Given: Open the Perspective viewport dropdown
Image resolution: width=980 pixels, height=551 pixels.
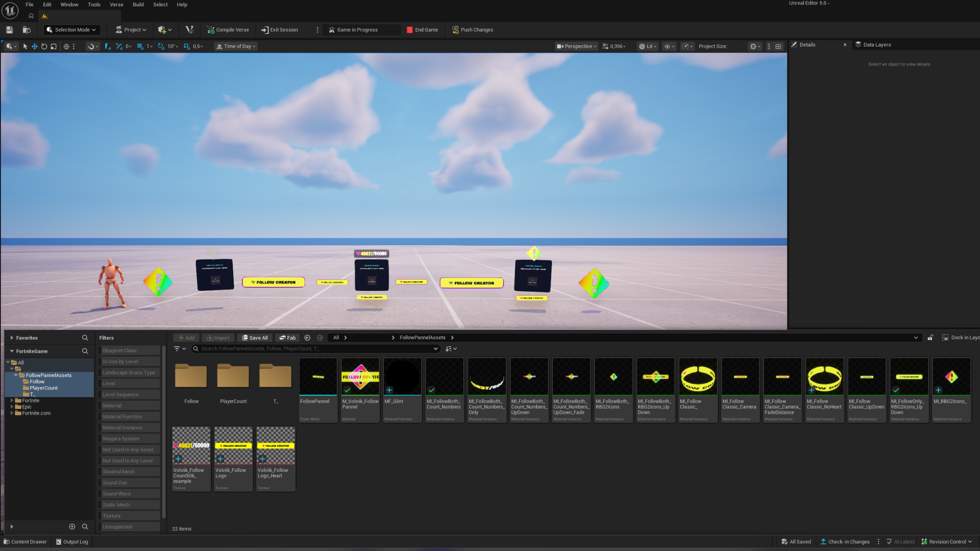Looking at the screenshot, I should tap(577, 46).
